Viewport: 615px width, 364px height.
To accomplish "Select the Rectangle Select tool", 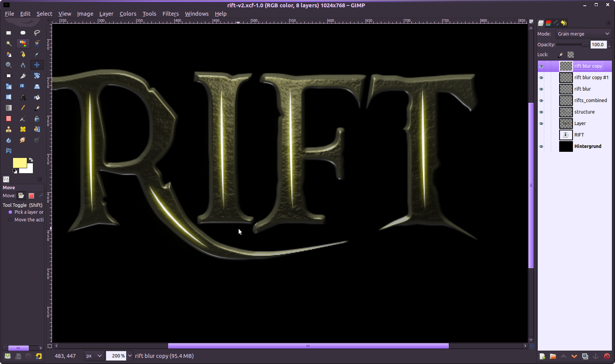I will (x=8, y=33).
